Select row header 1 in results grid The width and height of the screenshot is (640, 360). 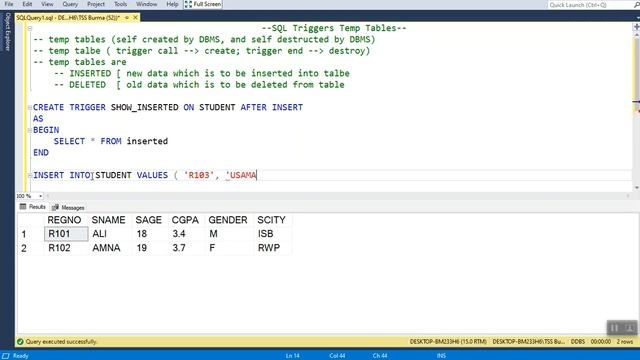[30, 234]
